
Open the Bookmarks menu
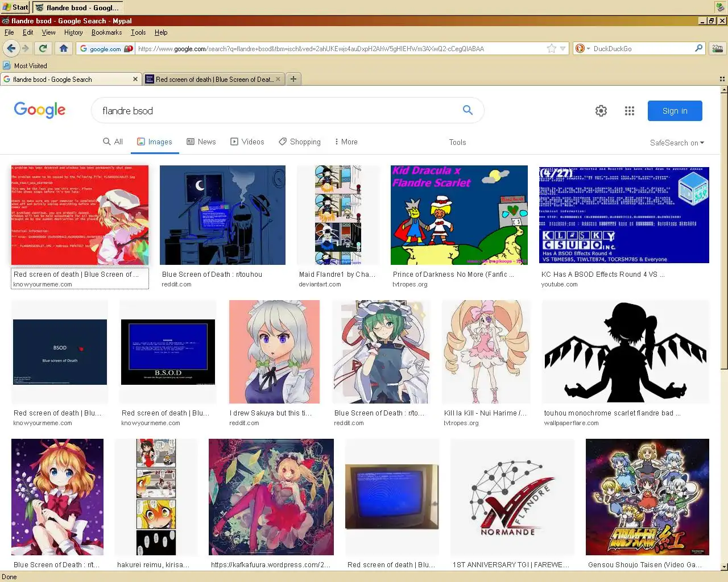click(106, 32)
